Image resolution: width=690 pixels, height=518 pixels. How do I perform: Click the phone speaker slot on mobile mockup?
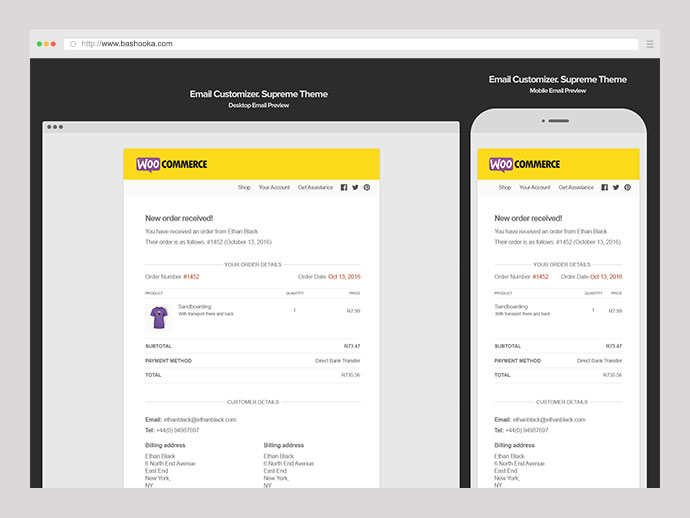[x=558, y=121]
